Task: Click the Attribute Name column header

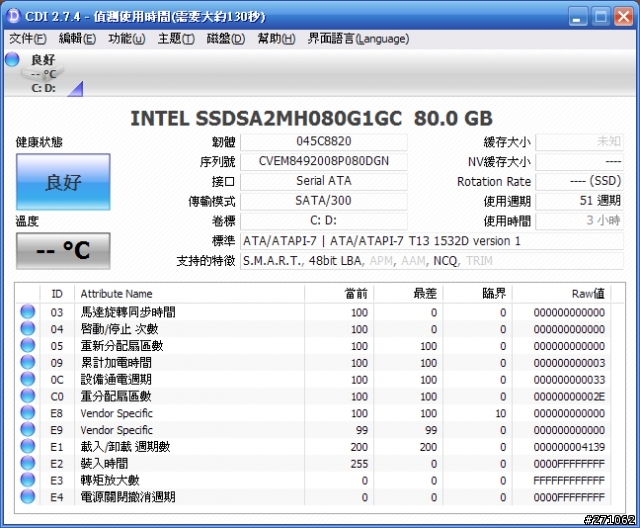Action: 189,294
